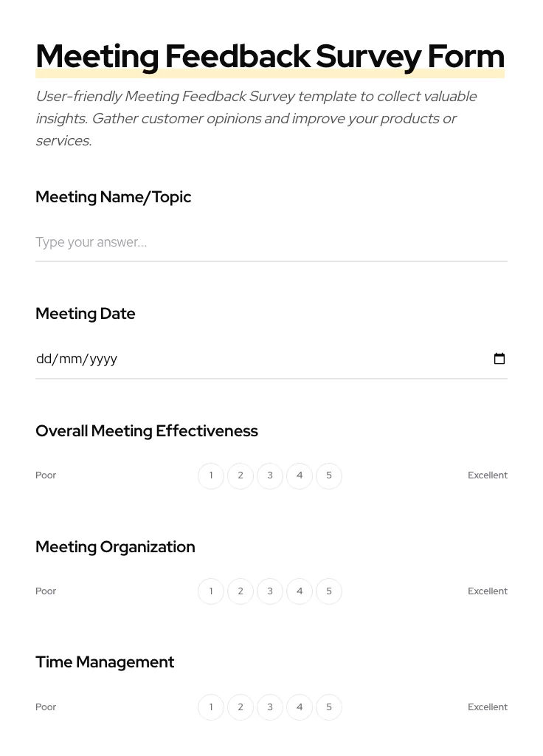Screen dimensions: 543x756
Task: Click the Meeting Name/Topic answer field
Action: pyautogui.click(x=271, y=242)
